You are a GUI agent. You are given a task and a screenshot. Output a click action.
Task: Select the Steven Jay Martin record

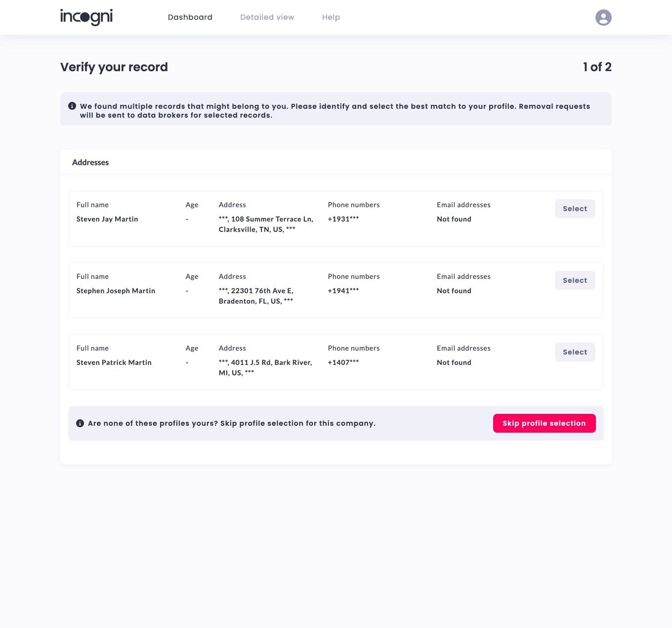pos(575,209)
